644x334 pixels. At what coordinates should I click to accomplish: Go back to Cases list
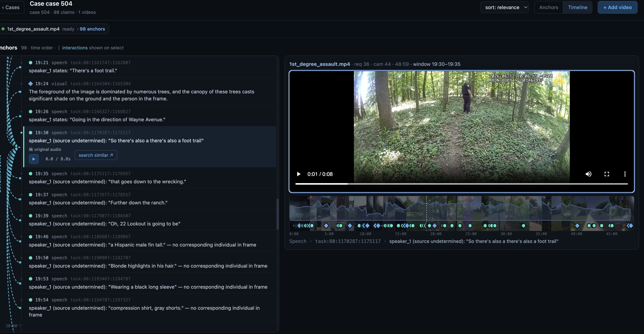click(11, 7)
